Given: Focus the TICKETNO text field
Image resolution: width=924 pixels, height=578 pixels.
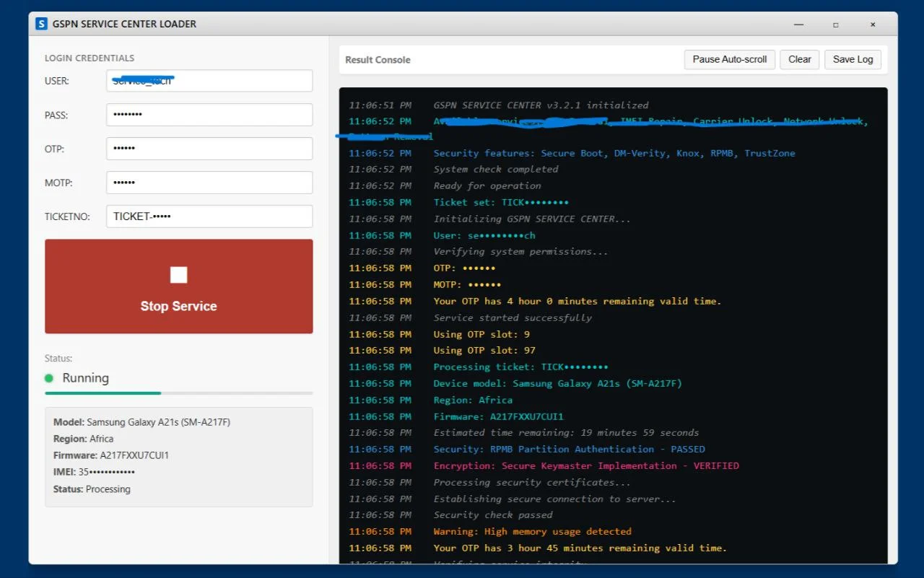Looking at the screenshot, I should click(x=209, y=216).
